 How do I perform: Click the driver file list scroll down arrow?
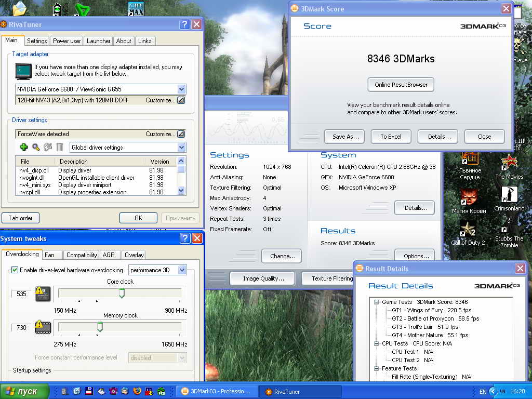(x=181, y=191)
